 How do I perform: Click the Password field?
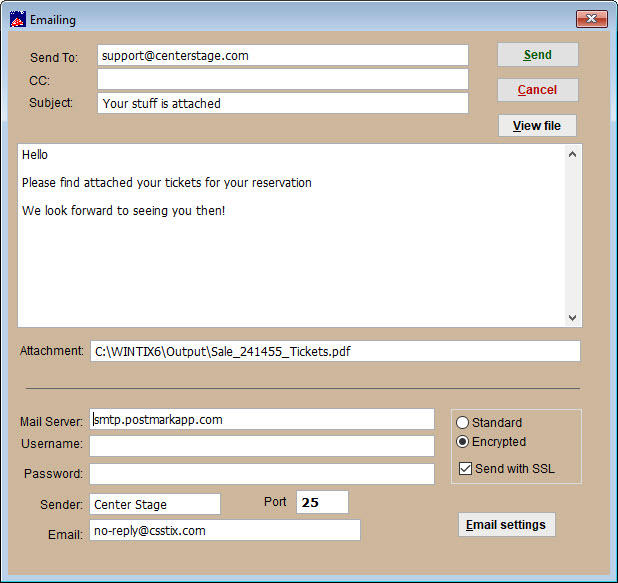(262, 474)
